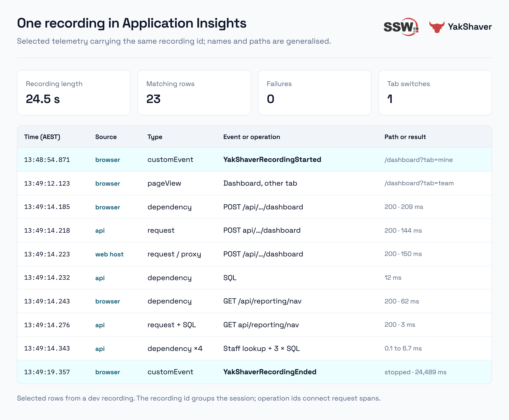This screenshot has width=509, height=420.
Task: Click the '200 · 3 ms' result
Action: [x=400, y=325]
